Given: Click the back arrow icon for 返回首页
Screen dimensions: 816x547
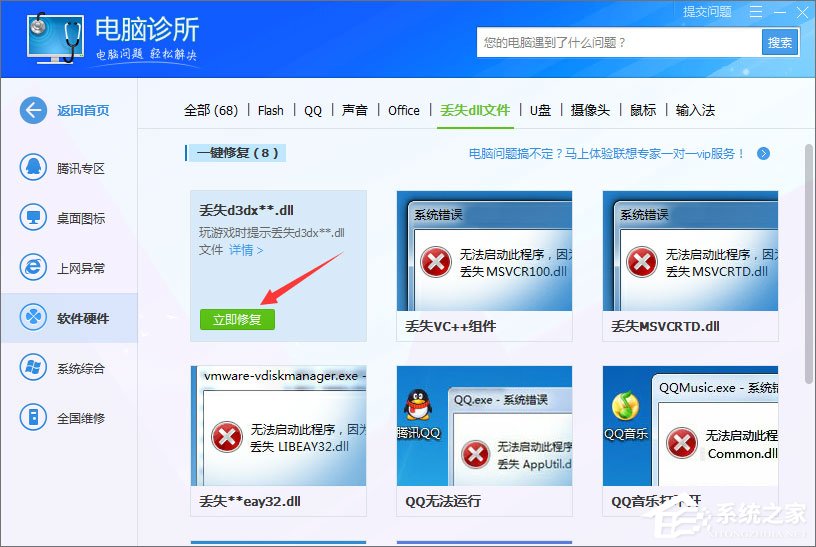Looking at the screenshot, I should click(34, 111).
